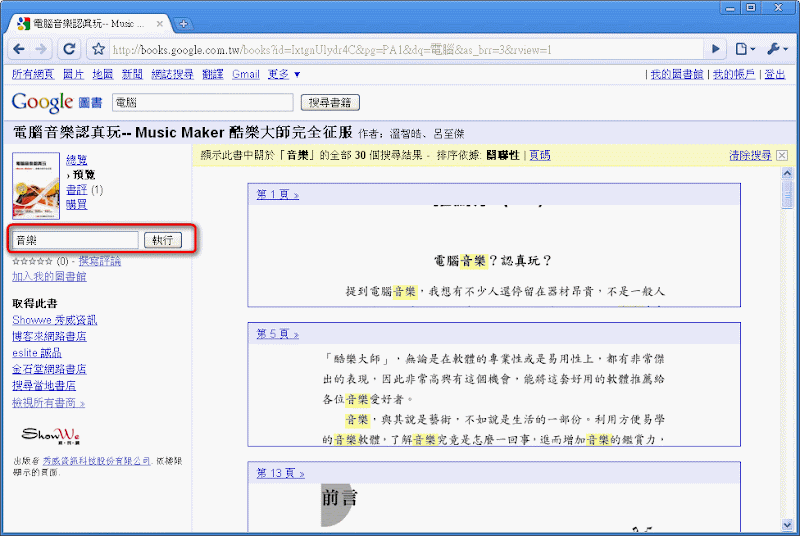
Task: Open the 第 5 頁 result link
Action: [277, 333]
